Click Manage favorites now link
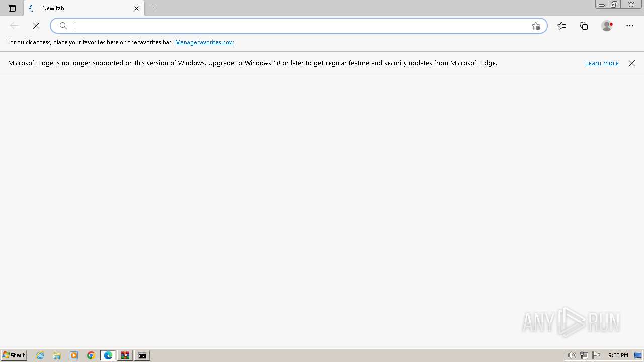Screen dimensions: 644x362 [204, 42]
